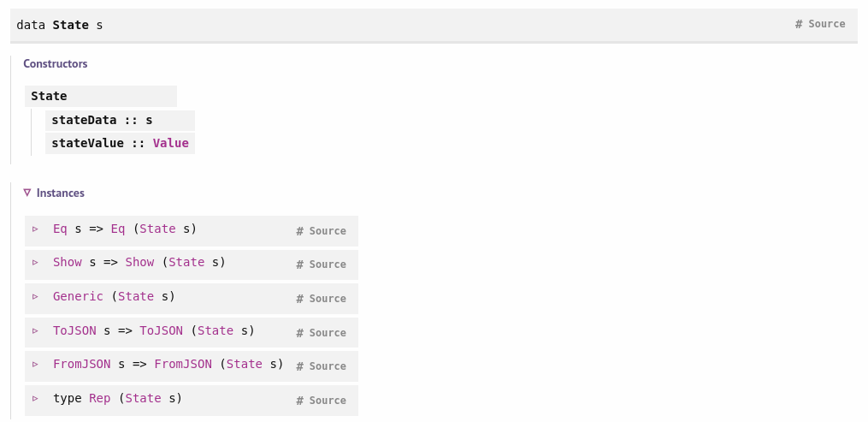Screen dimensions: 868x422
Task: Expand the Eq instance details arrow
Action: point(35,229)
